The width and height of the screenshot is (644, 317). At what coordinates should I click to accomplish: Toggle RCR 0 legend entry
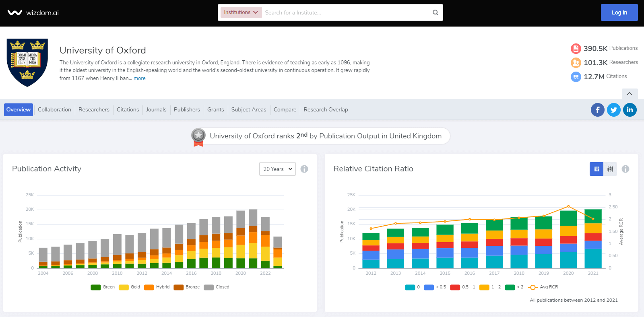pyautogui.click(x=413, y=287)
